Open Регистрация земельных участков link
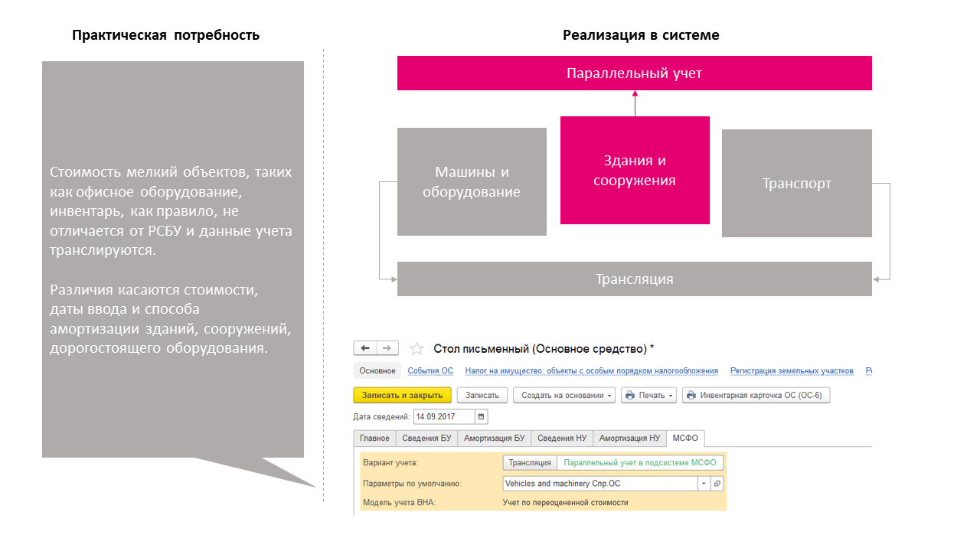 point(792,370)
